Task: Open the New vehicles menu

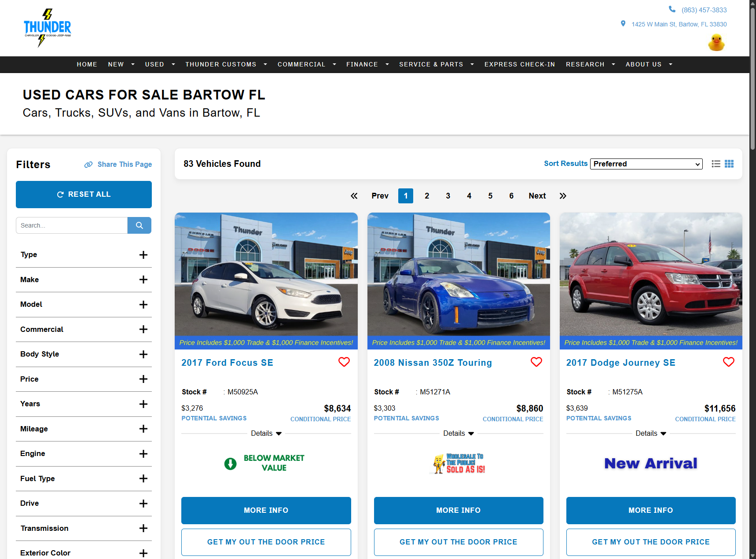Action: tap(121, 64)
